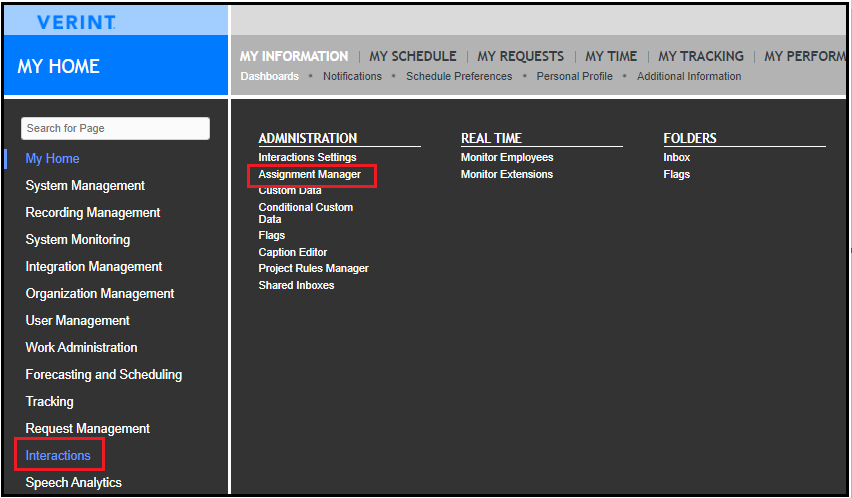The image size is (852, 498).
Task: Open Assignment Manager link
Action: (310, 174)
